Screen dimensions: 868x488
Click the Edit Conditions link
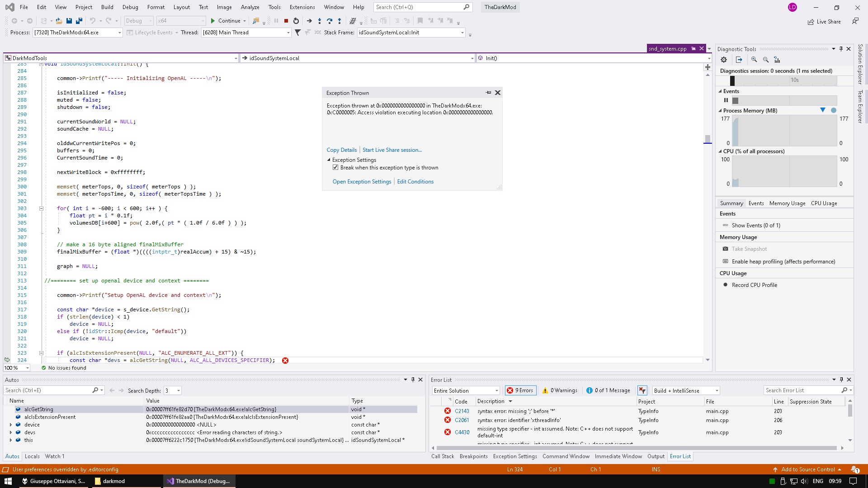pyautogui.click(x=415, y=182)
